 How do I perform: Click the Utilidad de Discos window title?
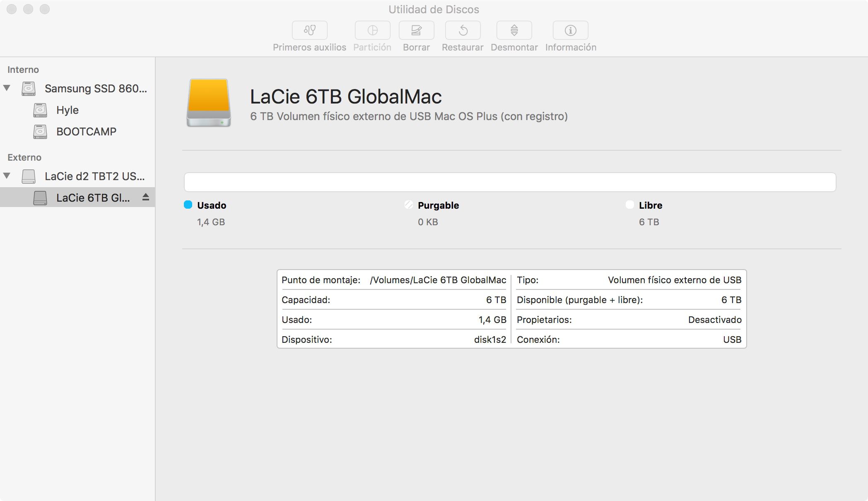(434, 10)
